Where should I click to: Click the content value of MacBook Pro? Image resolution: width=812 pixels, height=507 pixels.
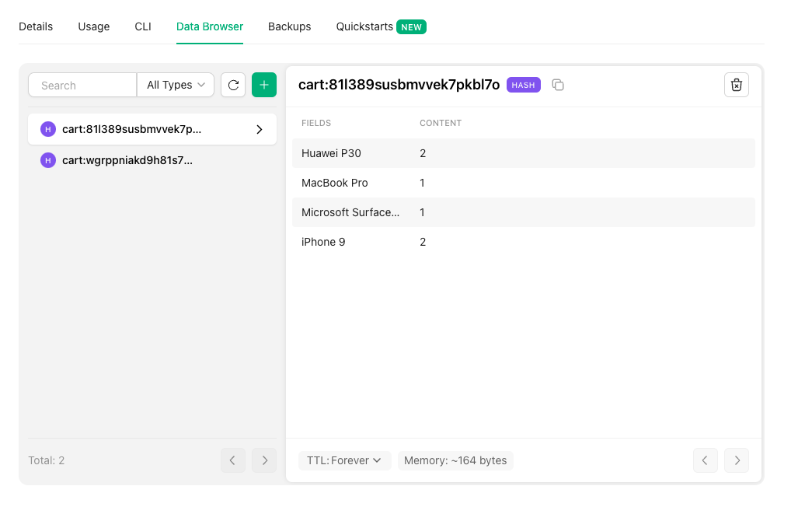(x=423, y=183)
